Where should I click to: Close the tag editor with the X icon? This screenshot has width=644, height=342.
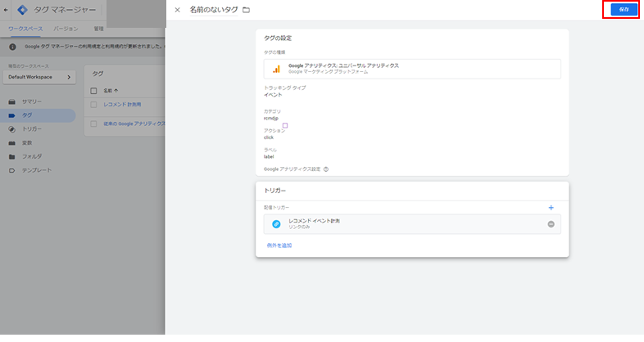tap(178, 10)
